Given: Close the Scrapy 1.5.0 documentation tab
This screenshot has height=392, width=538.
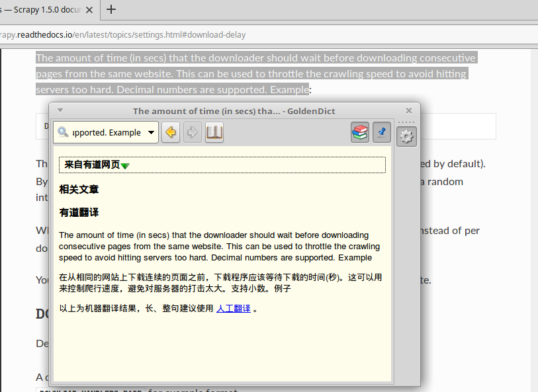Looking at the screenshot, I should pos(89,10).
